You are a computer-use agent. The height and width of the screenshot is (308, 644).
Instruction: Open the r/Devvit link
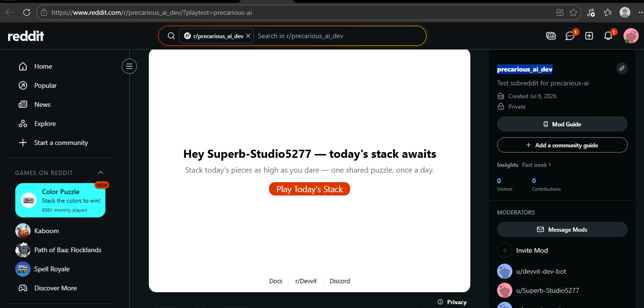click(x=306, y=281)
